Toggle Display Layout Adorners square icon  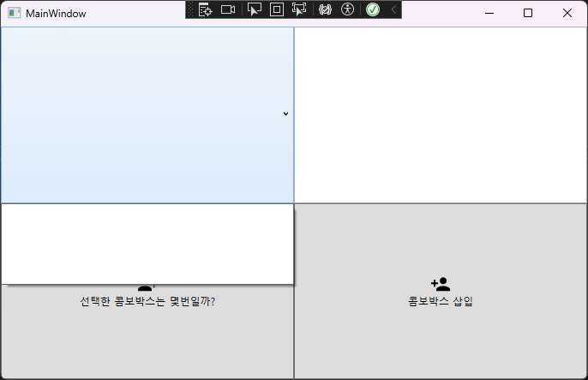277,9
